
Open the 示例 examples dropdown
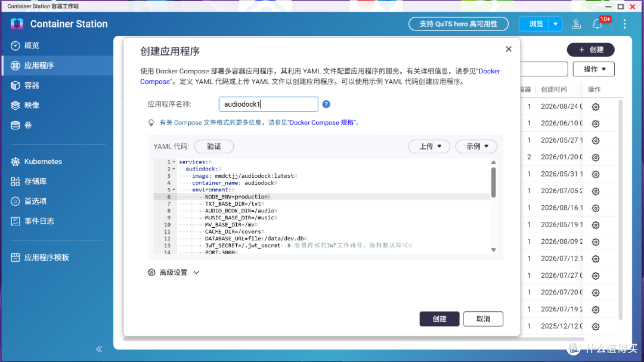(x=476, y=146)
